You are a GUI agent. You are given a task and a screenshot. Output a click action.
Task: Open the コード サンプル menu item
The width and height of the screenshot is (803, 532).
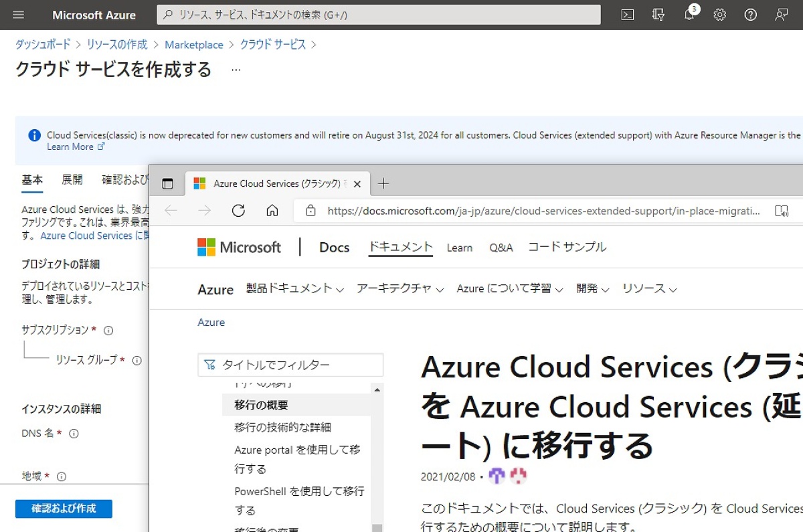[567, 247]
